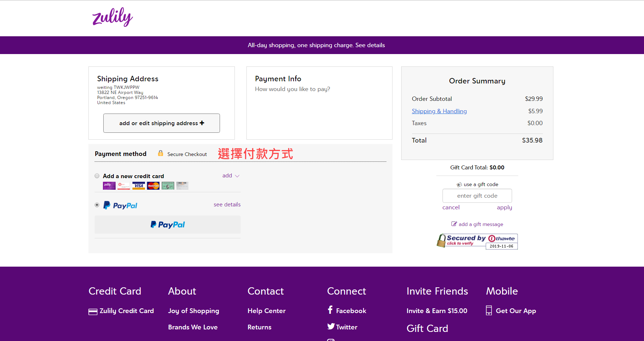Open PayPal see details
Viewport: 644px width, 341px height.
point(227,205)
